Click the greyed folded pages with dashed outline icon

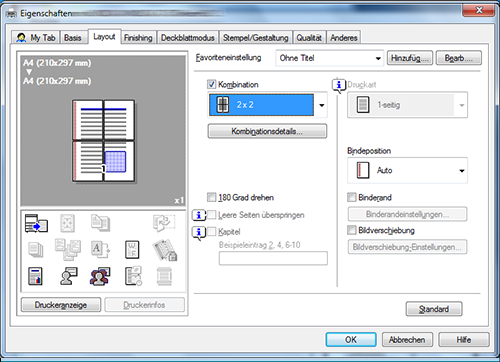point(164,223)
